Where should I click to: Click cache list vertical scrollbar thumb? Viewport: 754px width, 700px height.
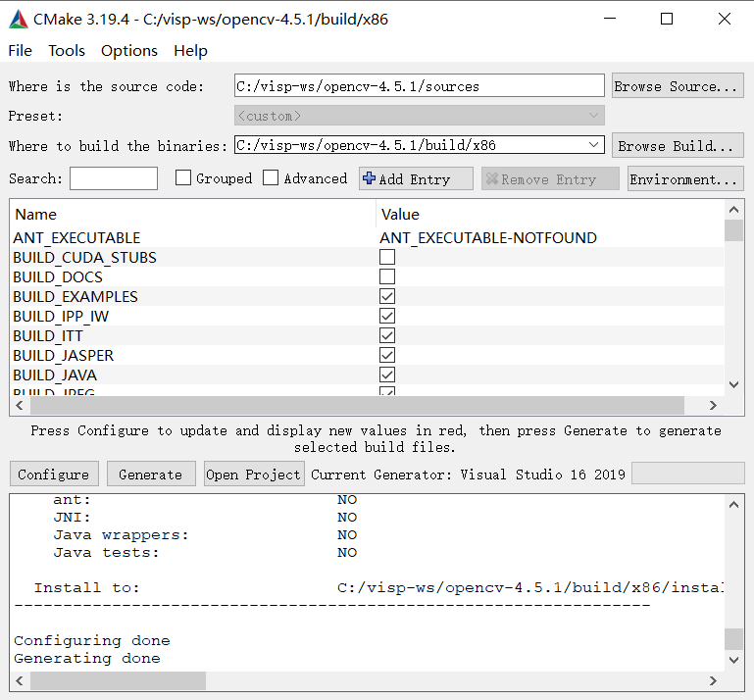click(x=733, y=230)
